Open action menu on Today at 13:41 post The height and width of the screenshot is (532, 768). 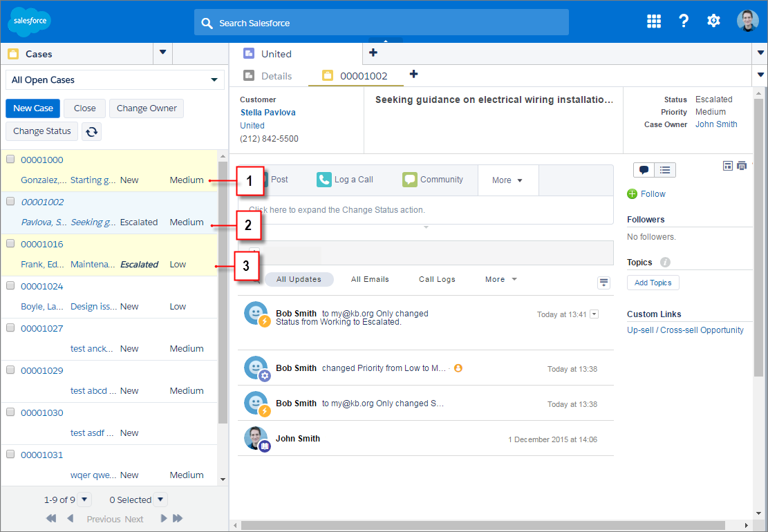coord(594,314)
